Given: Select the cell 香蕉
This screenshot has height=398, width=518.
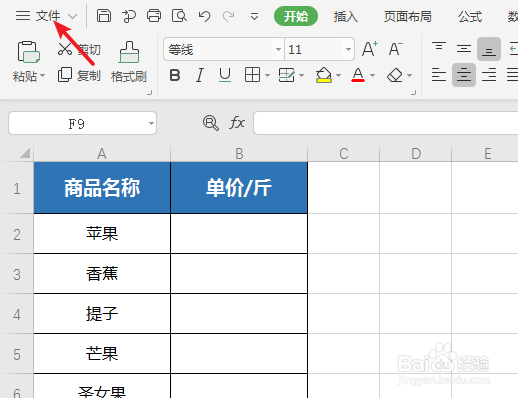Looking at the screenshot, I should [x=102, y=274].
